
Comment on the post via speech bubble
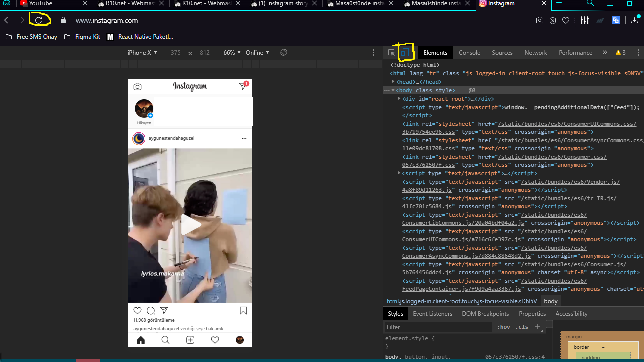[151, 311]
